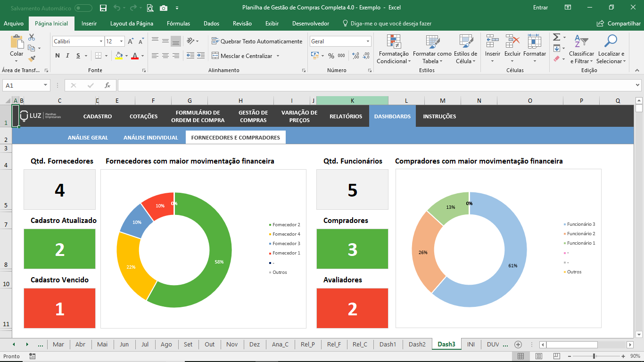The image size is (644, 362).
Task: Switch to the Dash2 sheet tab
Action: 417,344
